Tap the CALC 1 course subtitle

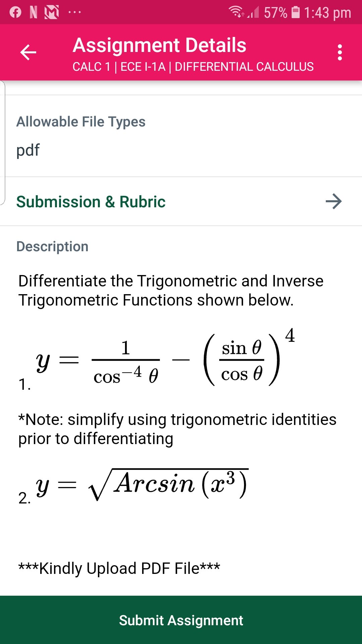pyautogui.click(x=193, y=67)
